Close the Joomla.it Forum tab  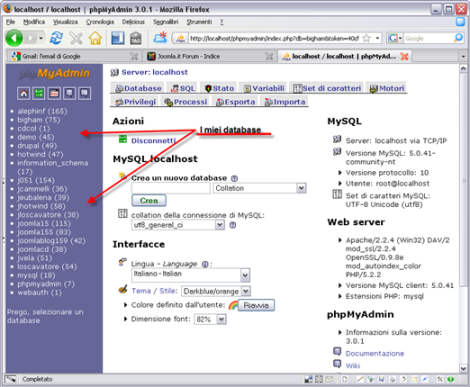click(269, 56)
